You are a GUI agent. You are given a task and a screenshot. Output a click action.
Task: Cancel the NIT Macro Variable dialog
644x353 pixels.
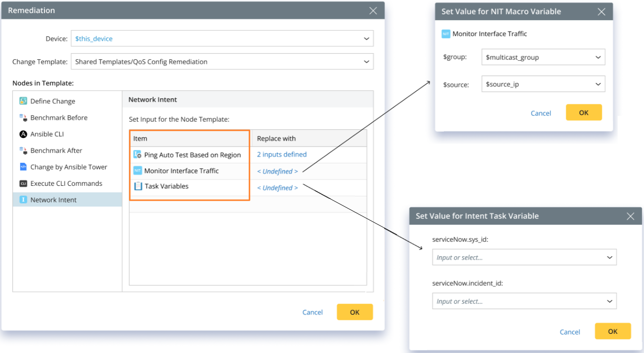point(541,113)
